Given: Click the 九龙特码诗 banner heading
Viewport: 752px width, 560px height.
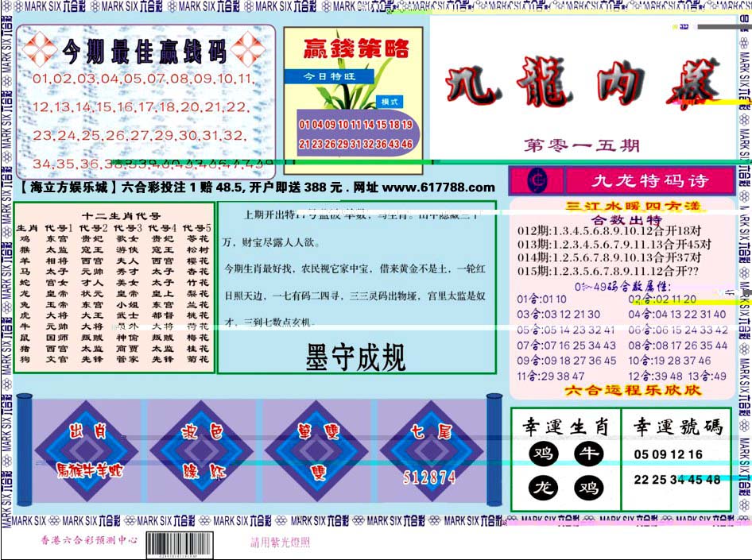Looking at the screenshot, I should pyautogui.click(x=649, y=180).
